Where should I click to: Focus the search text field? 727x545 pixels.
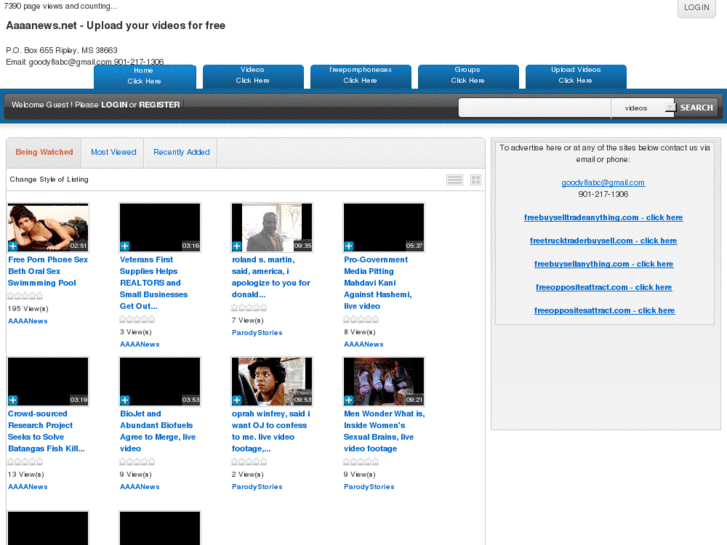click(x=535, y=108)
